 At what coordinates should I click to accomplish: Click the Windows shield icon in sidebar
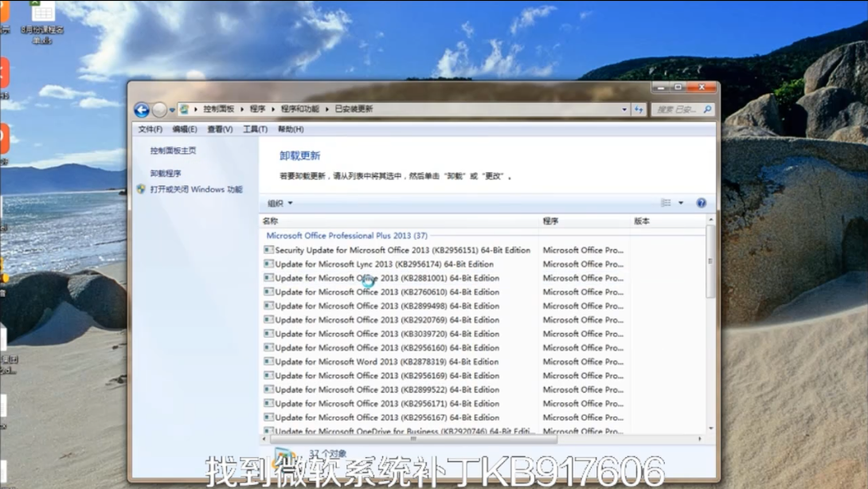(x=141, y=190)
